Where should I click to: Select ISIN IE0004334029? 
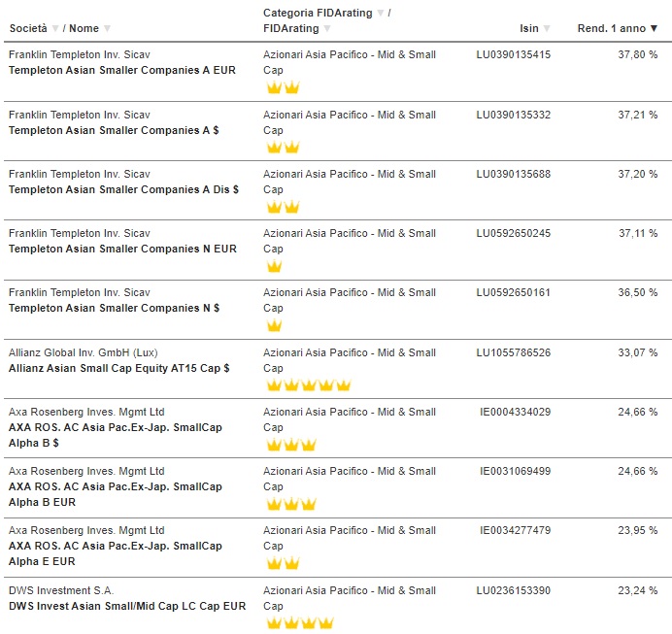515,412
